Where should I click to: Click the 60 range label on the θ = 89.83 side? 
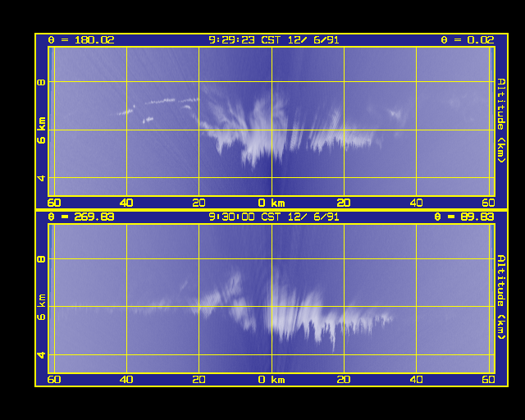click(x=489, y=380)
